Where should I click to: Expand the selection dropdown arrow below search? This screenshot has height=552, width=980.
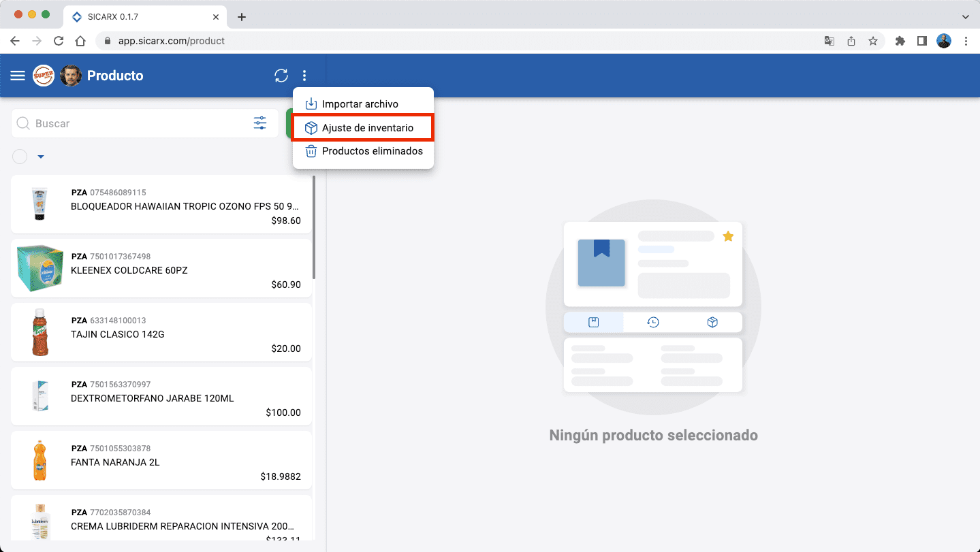(40, 157)
